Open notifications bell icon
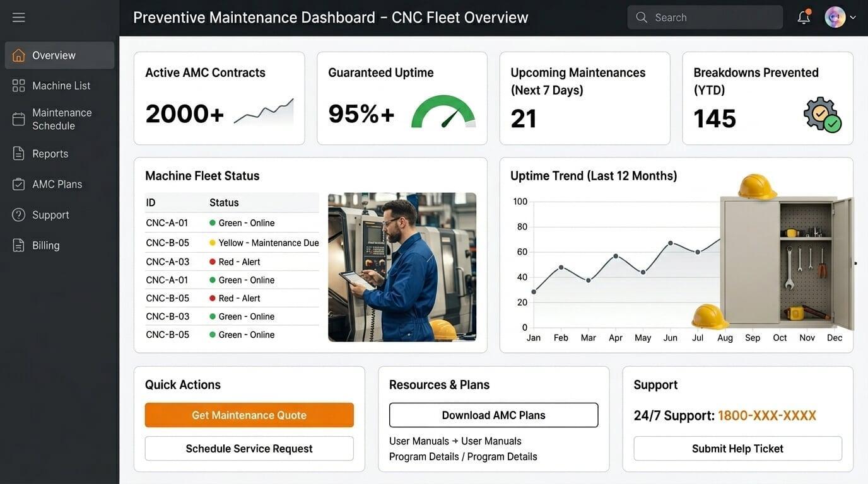Image resolution: width=868 pixels, height=484 pixels. (803, 18)
